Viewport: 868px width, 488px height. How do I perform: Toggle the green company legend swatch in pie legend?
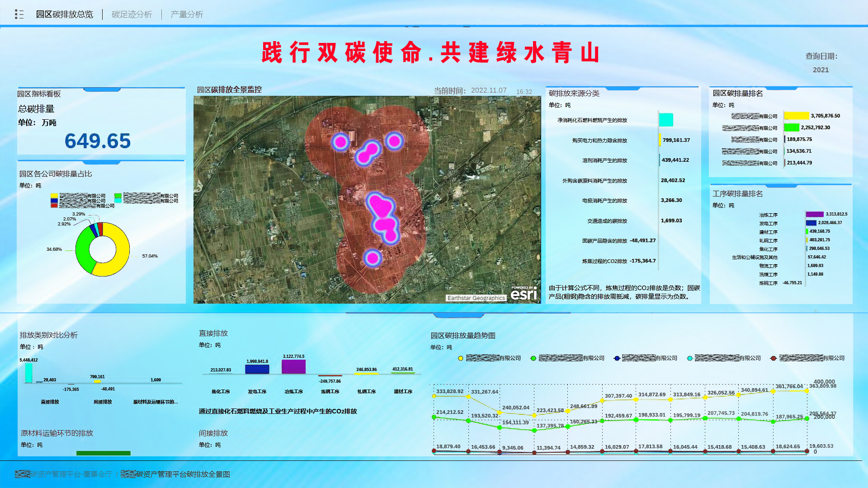point(118,196)
